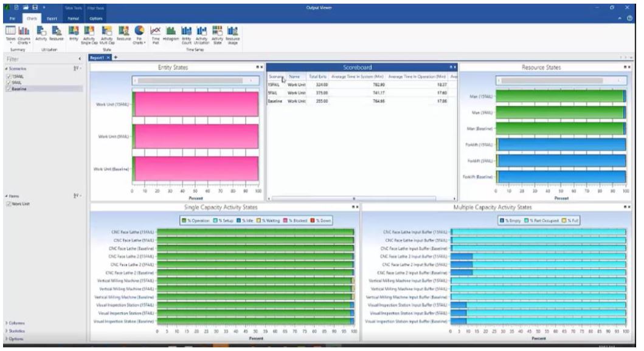Close the Entity States panel
The width and height of the screenshot is (644, 351).
261,67
